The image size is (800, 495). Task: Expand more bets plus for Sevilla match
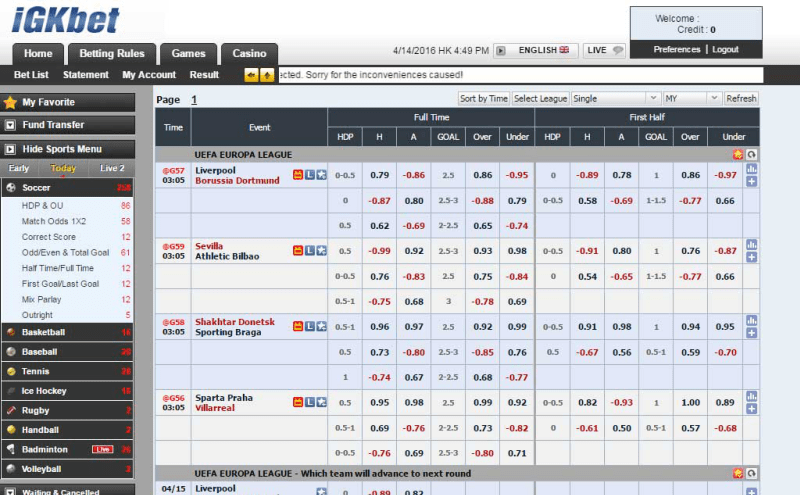(x=752, y=257)
